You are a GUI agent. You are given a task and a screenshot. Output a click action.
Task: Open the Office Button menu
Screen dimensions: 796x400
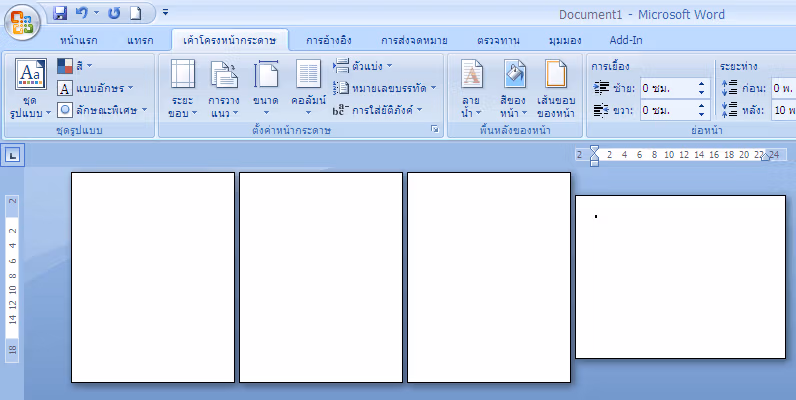coord(22,22)
